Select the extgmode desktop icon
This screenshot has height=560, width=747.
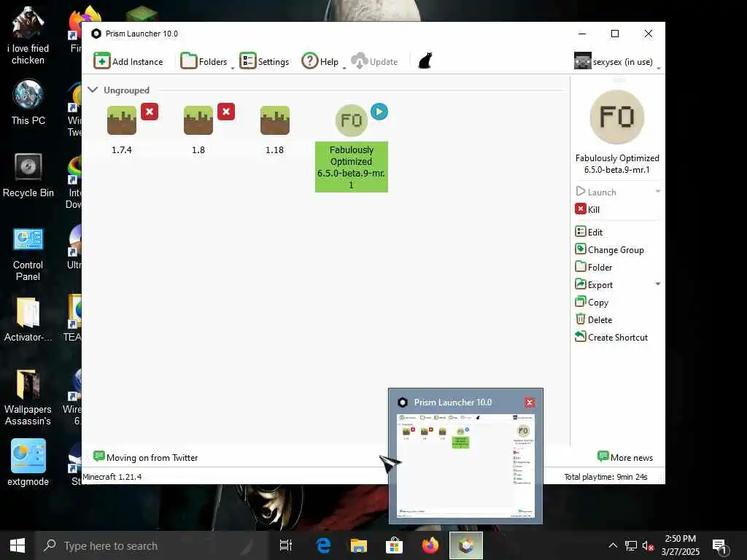[28, 462]
